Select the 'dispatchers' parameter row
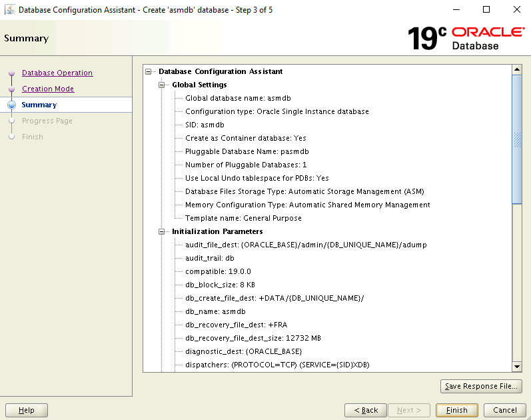This screenshot has width=531, height=420. tap(277, 365)
